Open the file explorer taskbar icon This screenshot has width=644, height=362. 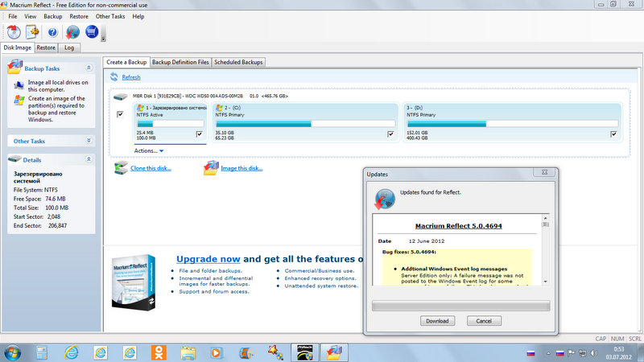point(188,352)
